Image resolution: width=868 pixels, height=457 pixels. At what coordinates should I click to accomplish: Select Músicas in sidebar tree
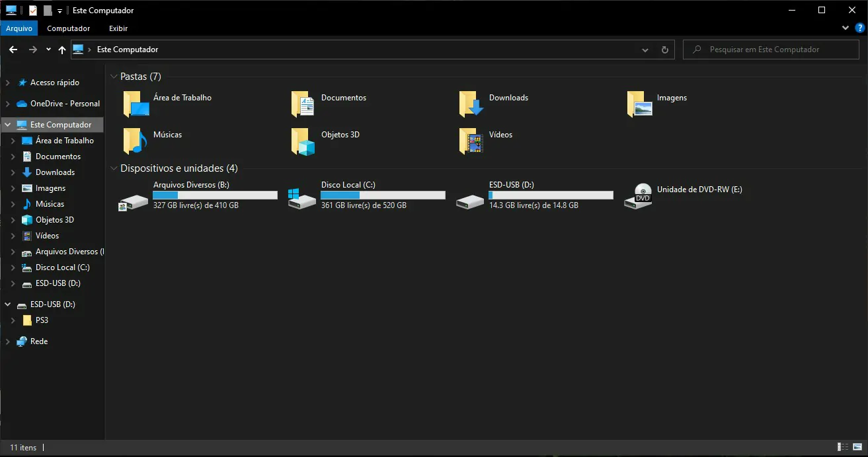pos(50,204)
